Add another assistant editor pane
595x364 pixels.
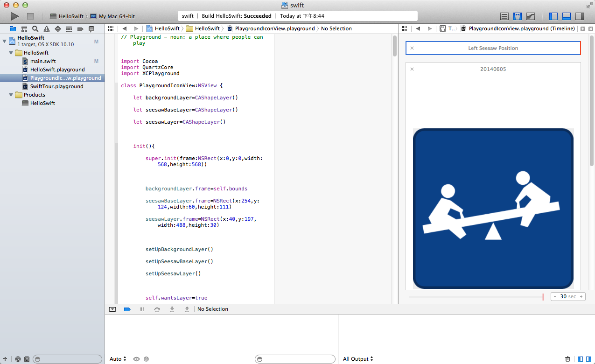tap(583, 28)
